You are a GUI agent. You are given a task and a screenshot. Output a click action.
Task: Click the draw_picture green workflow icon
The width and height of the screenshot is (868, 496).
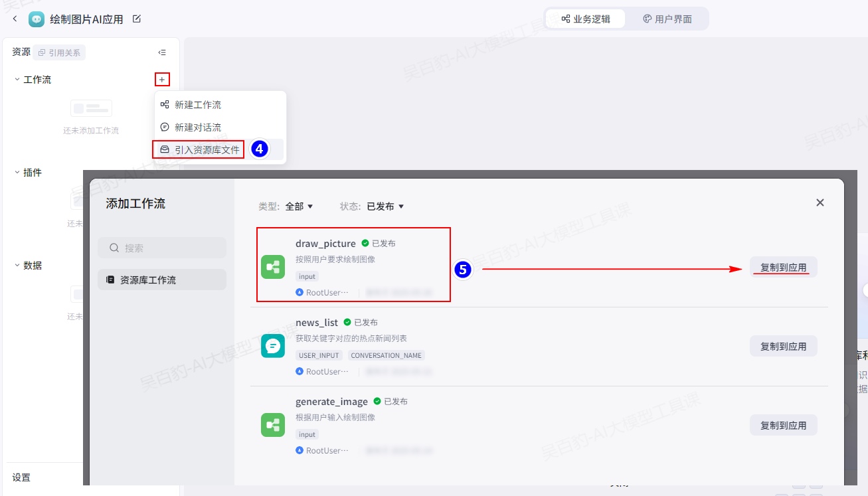point(273,267)
